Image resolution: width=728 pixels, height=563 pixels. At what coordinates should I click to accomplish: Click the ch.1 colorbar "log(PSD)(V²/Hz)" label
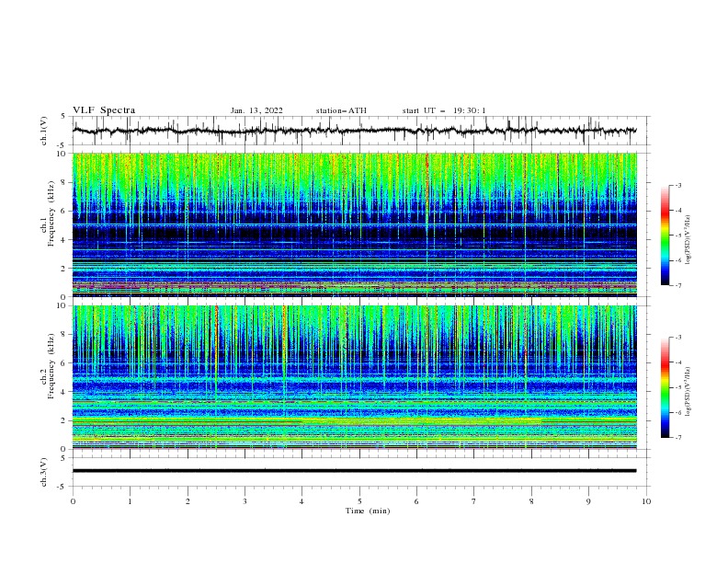tap(688, 240)
